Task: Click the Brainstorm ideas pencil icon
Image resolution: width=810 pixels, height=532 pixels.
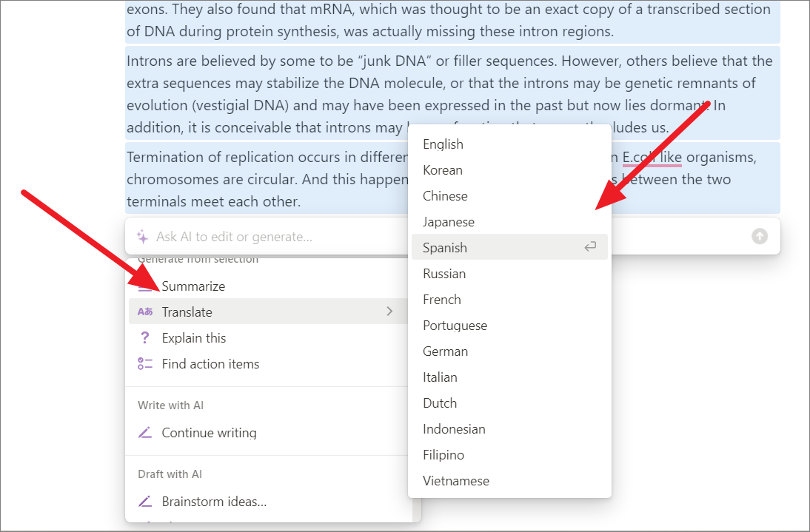Action: coord(145,501)
